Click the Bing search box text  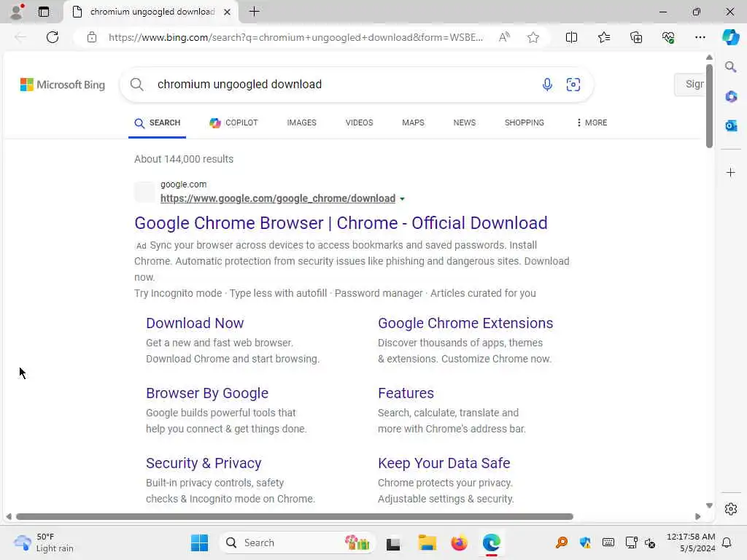click(239, 85)
